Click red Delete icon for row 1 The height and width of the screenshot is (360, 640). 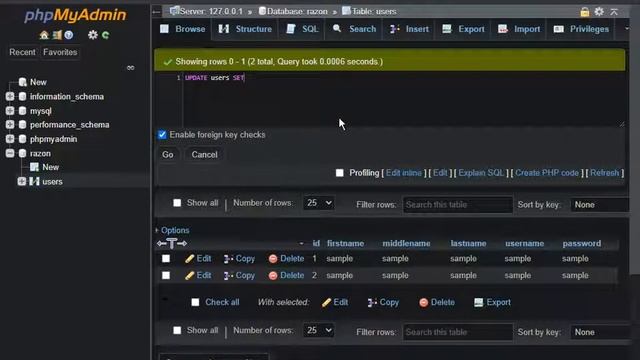pos(273,259)
